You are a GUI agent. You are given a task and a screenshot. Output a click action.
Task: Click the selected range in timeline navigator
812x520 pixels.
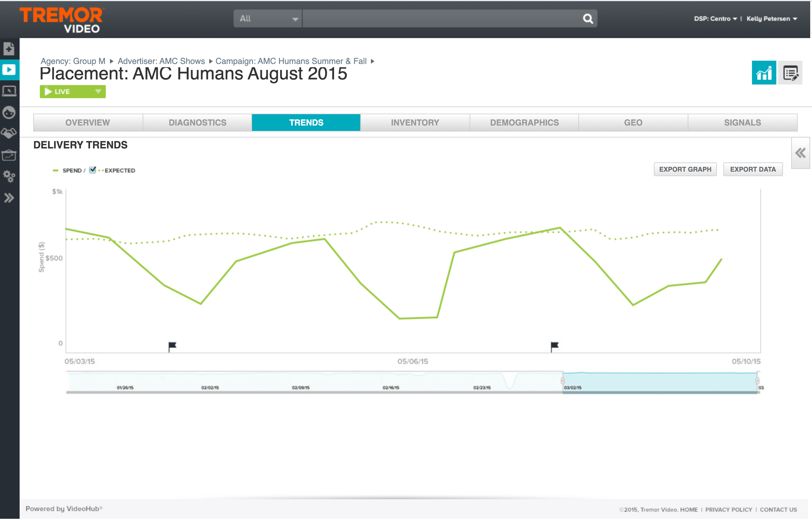tap(660, 382)
